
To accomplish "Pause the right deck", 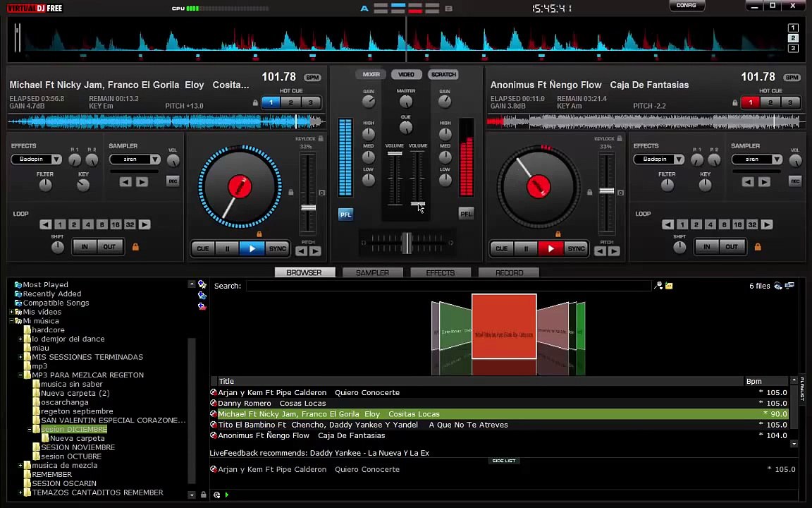I will 526,249.
